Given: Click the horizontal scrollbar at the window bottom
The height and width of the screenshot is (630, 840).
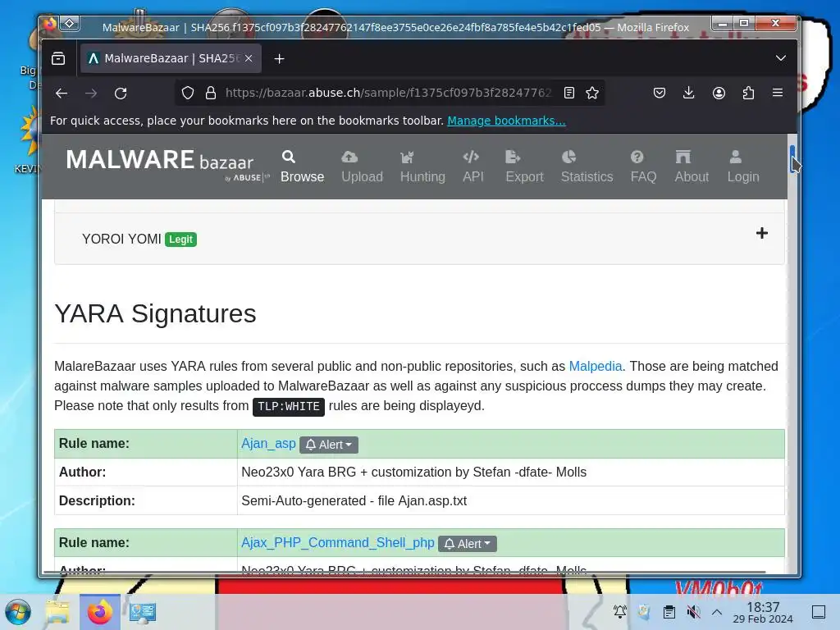Looking at the screenshot, I should (404, 572).
